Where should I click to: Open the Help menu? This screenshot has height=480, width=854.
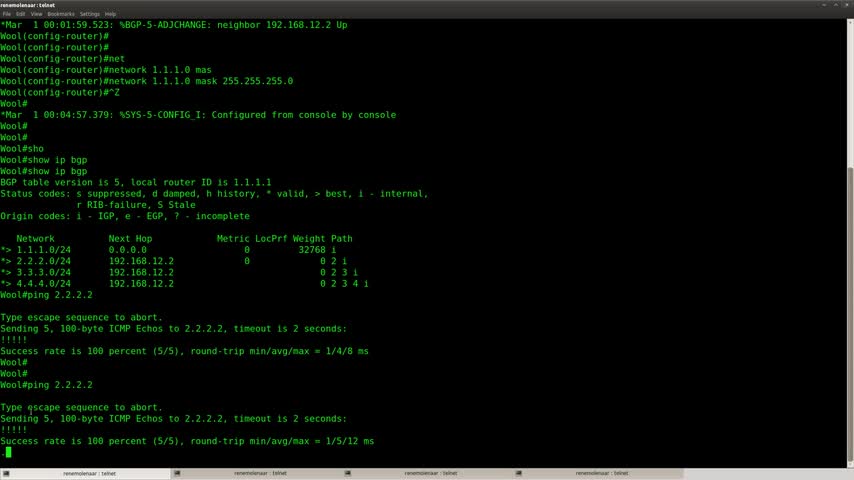pyautogui.click(x=111, y=14)
